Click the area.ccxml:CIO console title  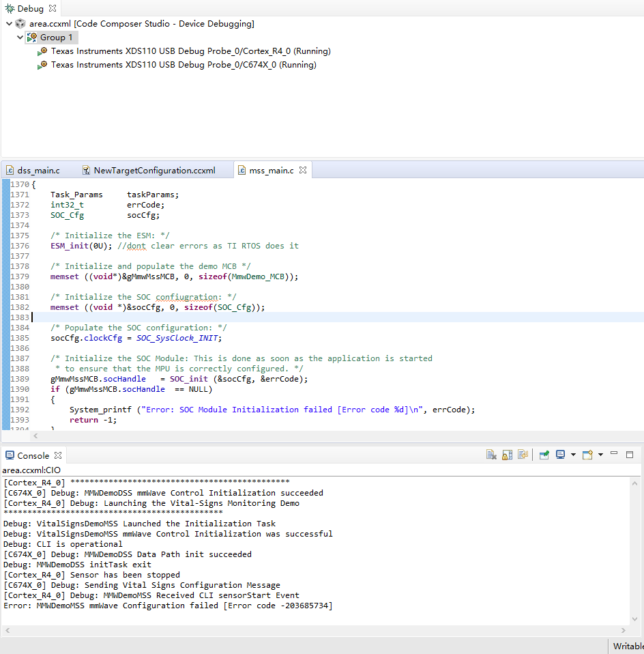[31, 470]
